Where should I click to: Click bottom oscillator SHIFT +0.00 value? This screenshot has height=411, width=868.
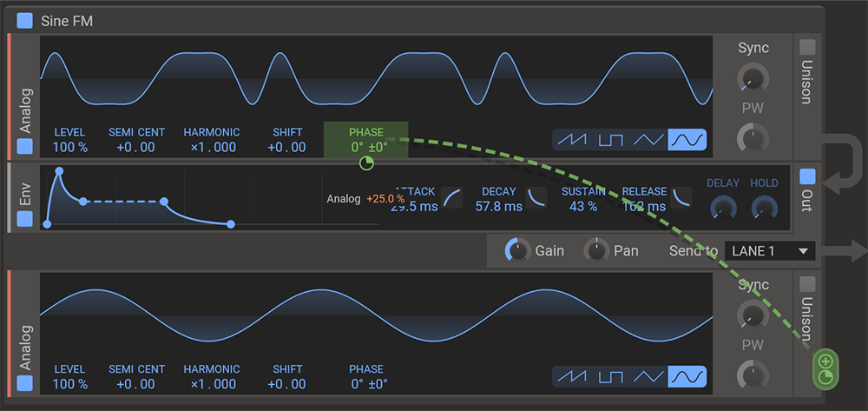tap(286, 384)
